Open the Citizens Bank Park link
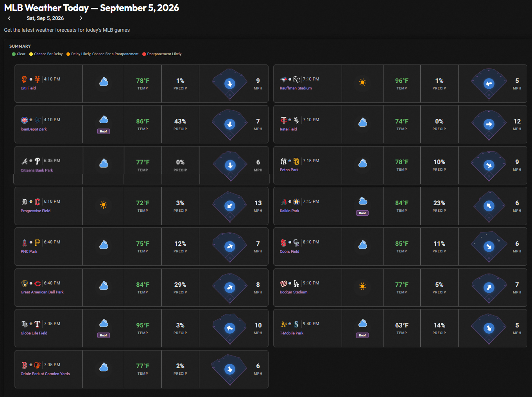Image resolution: width=532 pixels, height=397 pixels. (x=37, y=170)
